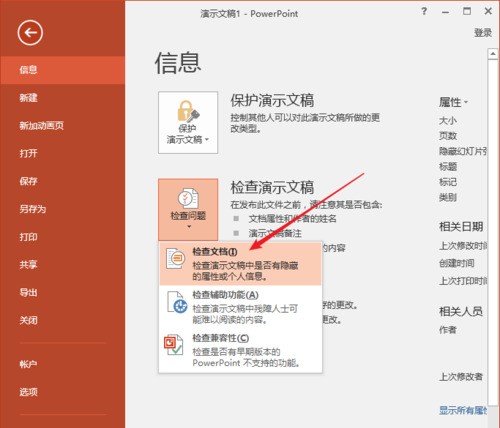Click the Check for Issues checklist icon
The height and width of the screenshot is (428, 500).
(x=188, y=199)
